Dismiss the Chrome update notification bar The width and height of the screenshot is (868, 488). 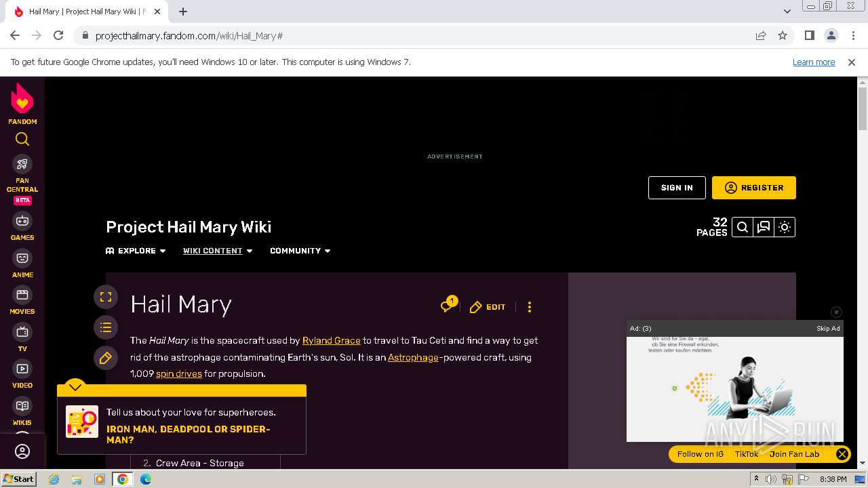pyautogui.click(x=852, y=62)
